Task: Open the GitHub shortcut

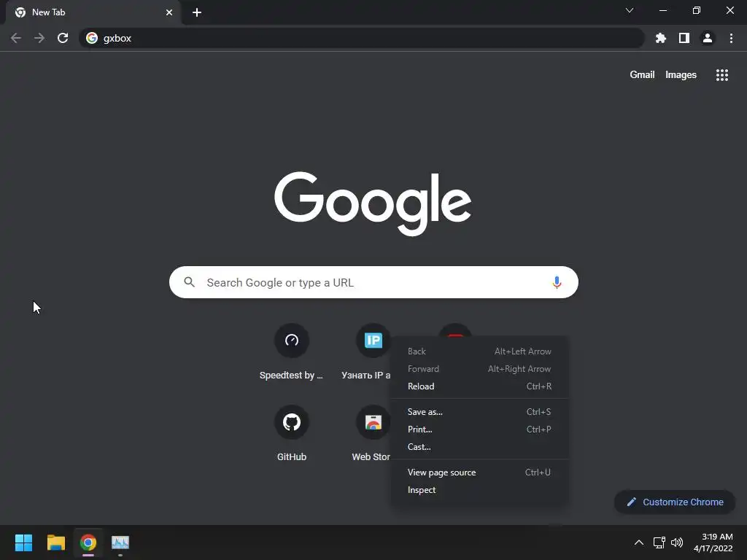Action: (292, 434)
